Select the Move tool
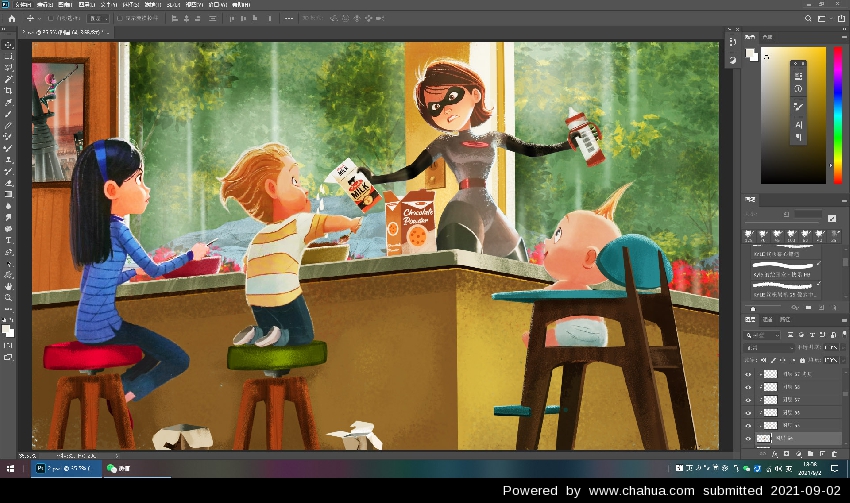 pos(8,45)
